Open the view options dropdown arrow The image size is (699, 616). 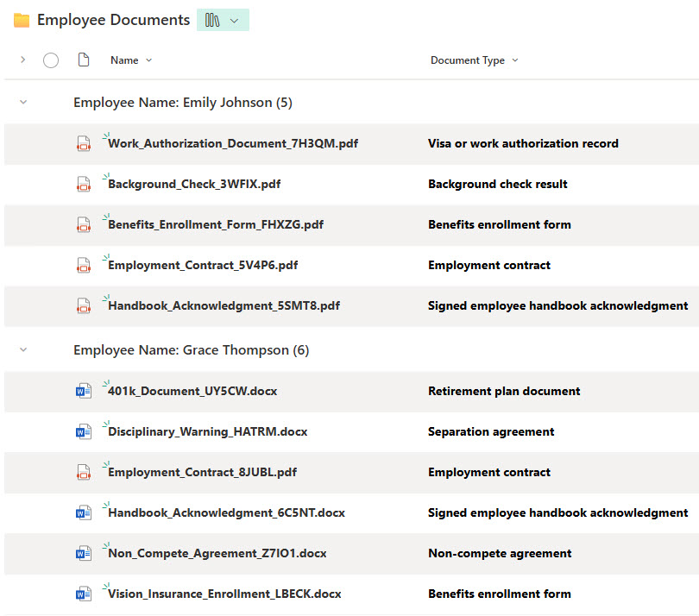click(x=234, y=21)
